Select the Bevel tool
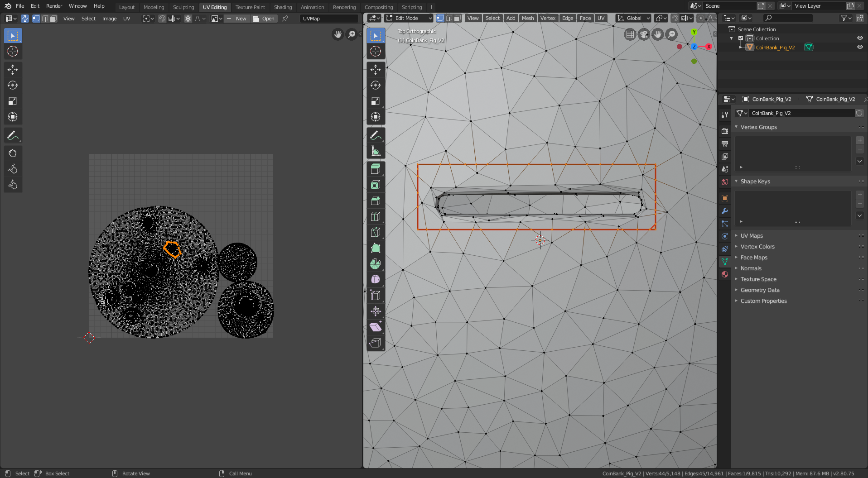Viewport: 868px width, 478px height. tap(376, 201)
